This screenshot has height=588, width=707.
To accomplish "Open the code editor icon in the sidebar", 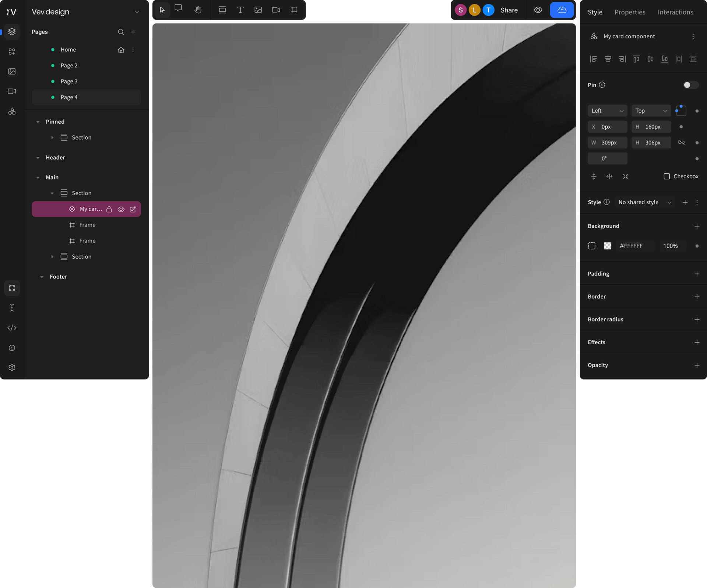I will tap(12, 327).
